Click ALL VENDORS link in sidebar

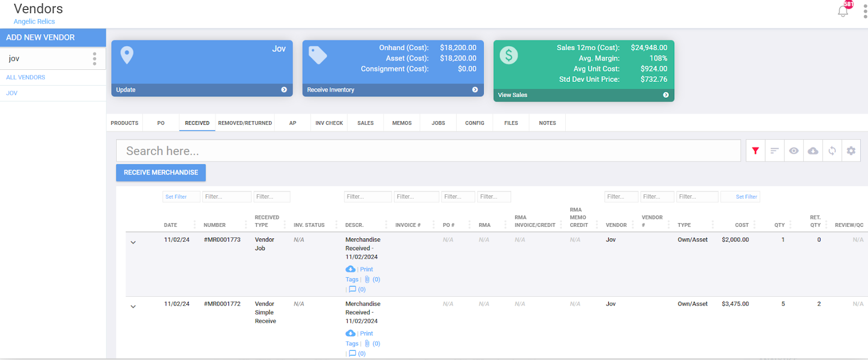tap(26, 77)
